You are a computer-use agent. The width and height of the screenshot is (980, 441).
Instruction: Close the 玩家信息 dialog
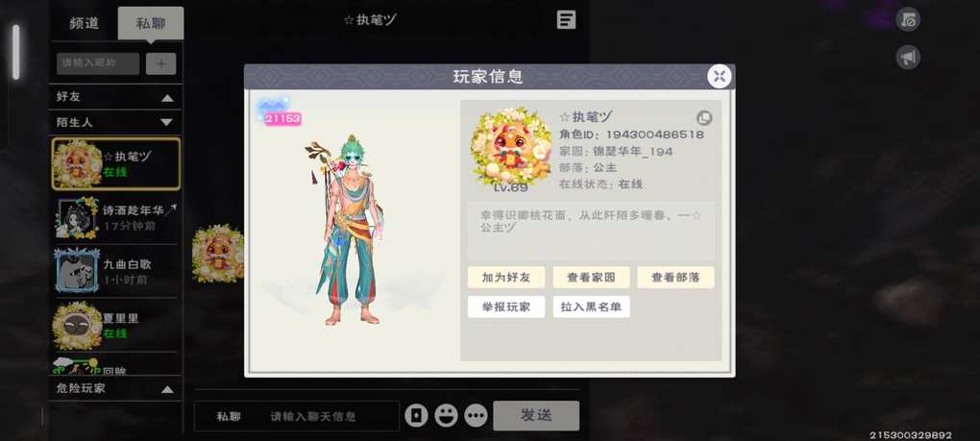(720, 76)
